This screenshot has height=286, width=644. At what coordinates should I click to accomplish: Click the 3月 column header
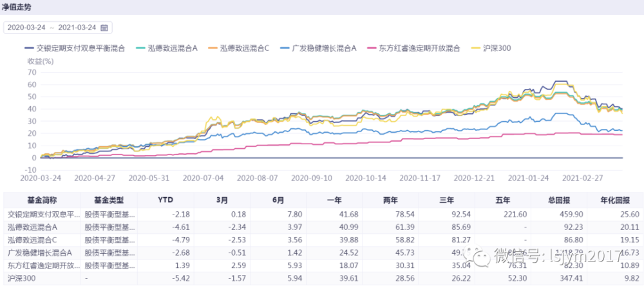pos(221,200)
